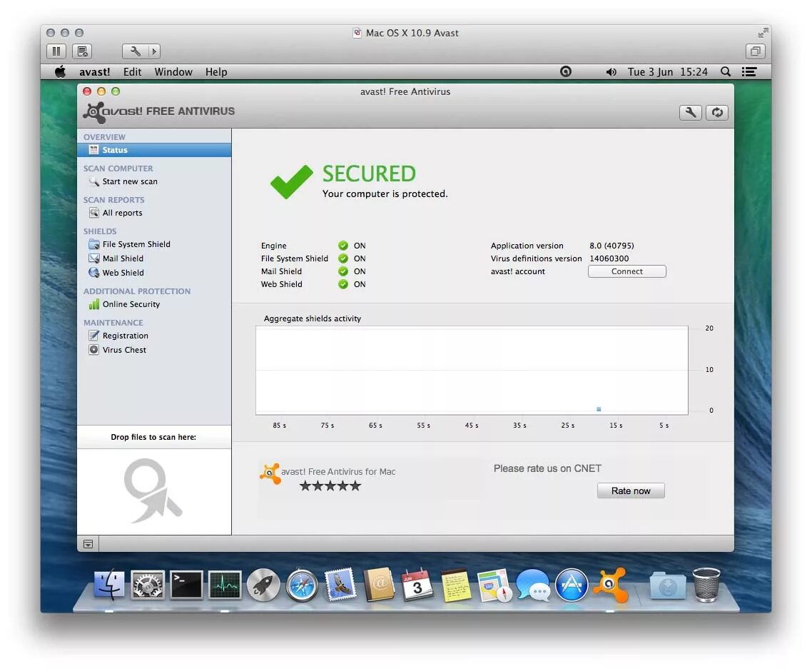
Task: Open the Apple menu
Action: [60, 71]
